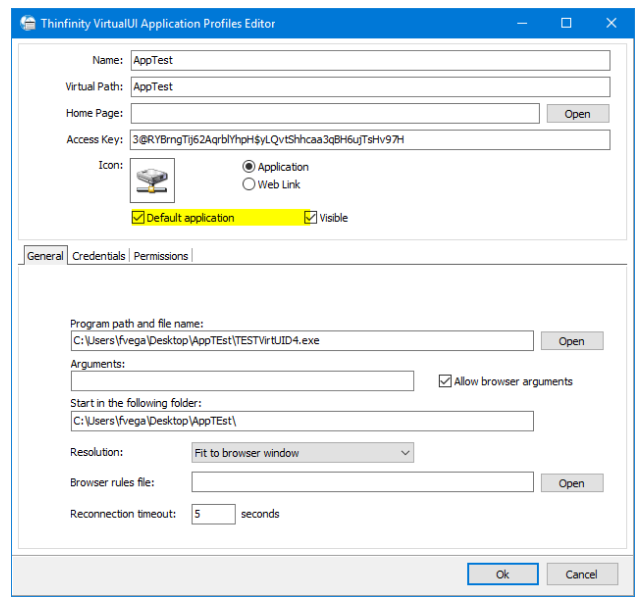The width and height of the screenshot is (644, 606).
Task: Click into the Home Page field
Action: point(335,113)
